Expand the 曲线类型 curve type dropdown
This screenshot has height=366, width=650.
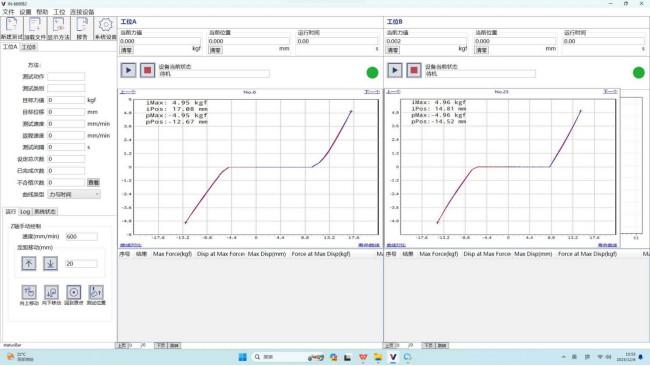coord(74,194)
